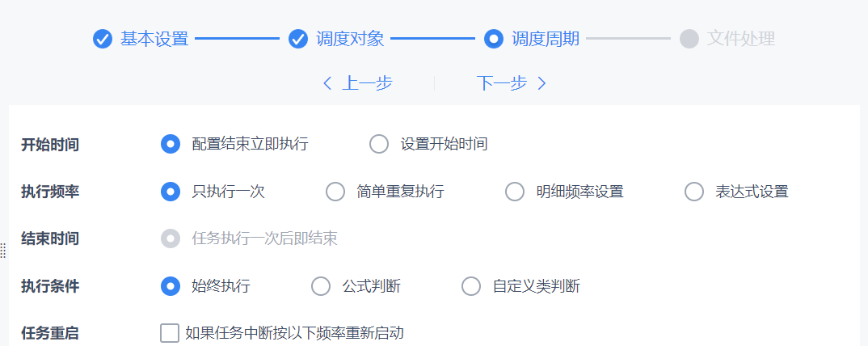Go to 下一步 next step
Viewport: 868px width, 346px height.
coord(502,83)
